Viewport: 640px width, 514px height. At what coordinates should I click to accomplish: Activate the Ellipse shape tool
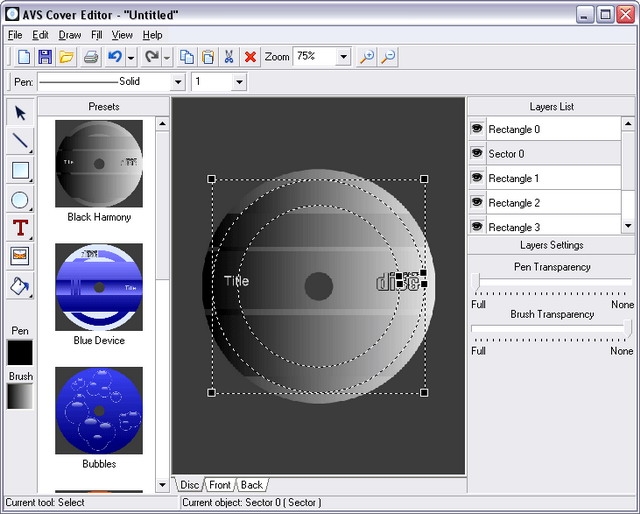[x=20, y=199]
